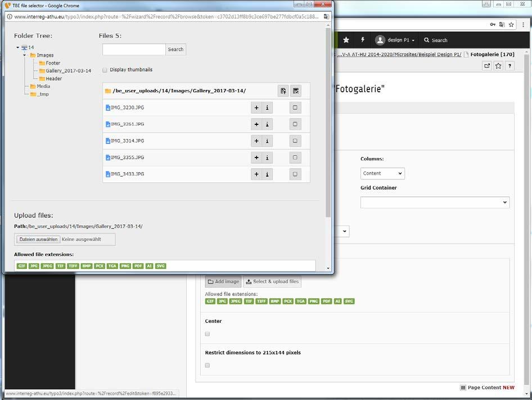Click the import selection icon in folder header
This screenshot has height=400, width=532.
(x=283, y=91)
